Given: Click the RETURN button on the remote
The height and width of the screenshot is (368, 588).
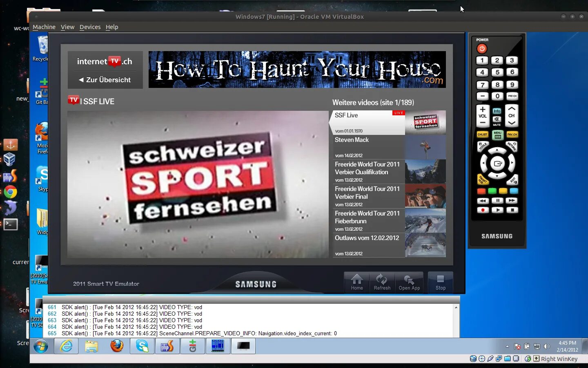Looking at the screenshot, I should point(512,146).
